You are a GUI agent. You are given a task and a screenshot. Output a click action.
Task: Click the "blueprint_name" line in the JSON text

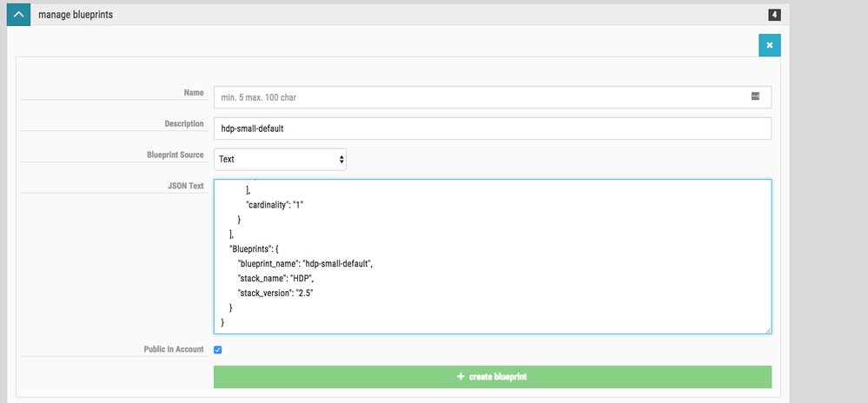[304, 262]
